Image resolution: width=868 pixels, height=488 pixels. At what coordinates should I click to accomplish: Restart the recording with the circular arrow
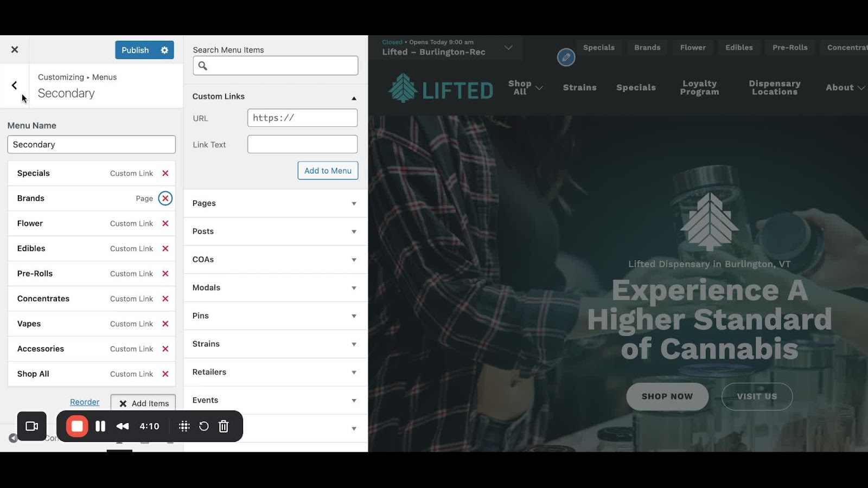click(x=204, y=426)
